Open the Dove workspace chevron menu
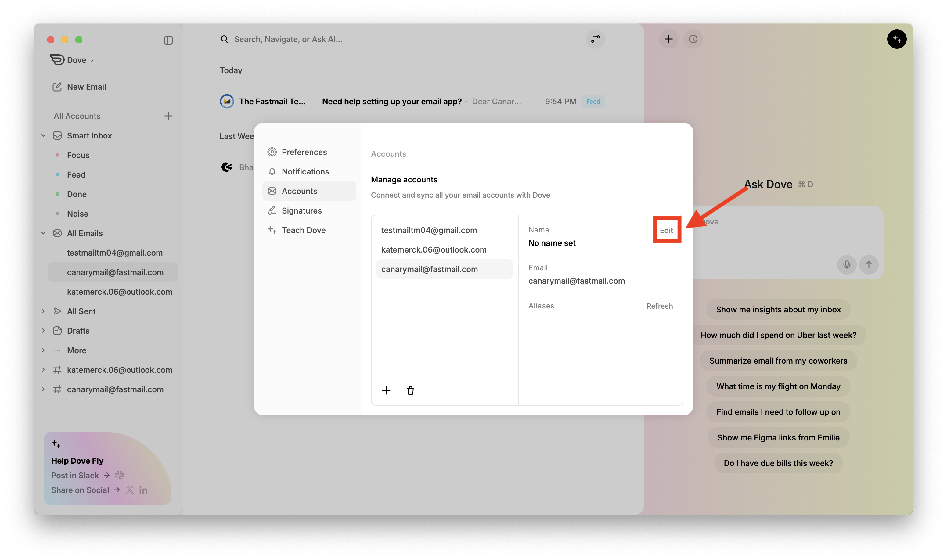The width and height of the screenshot is (947, 560). [92, 60]
